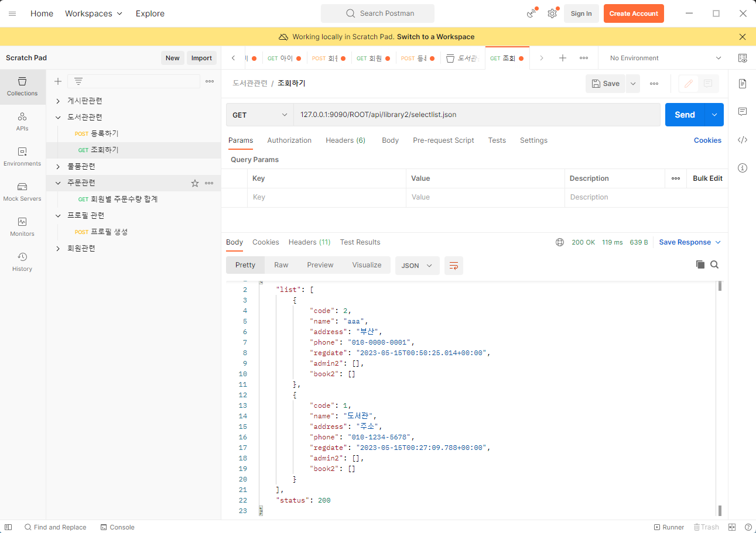Image resolution: width=756 pixels, height=533 pixels.
Task: Open the comments icon in right sidebar
Action: click(743, 112)
